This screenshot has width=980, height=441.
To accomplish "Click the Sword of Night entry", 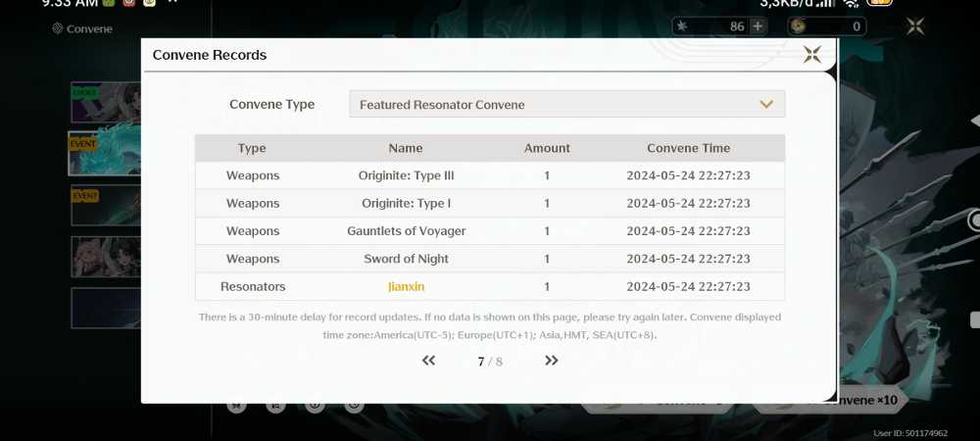I will [x=407, y=259].
